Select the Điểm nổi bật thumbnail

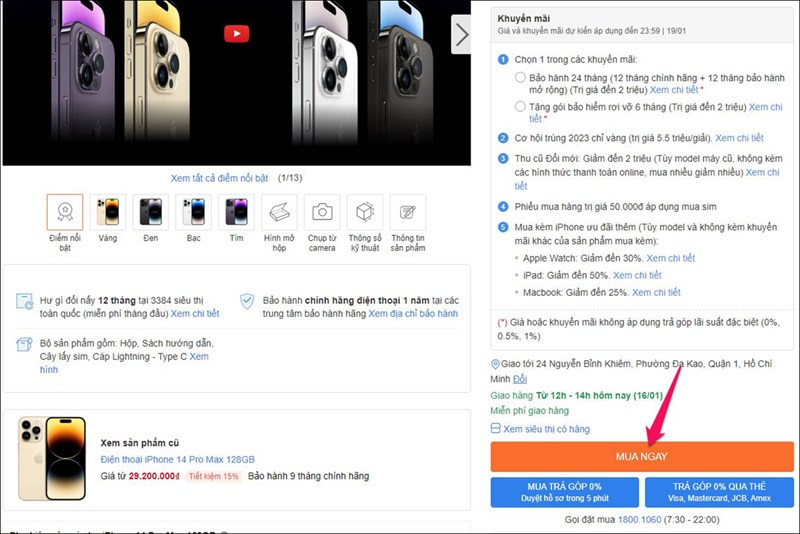(65, 212)
